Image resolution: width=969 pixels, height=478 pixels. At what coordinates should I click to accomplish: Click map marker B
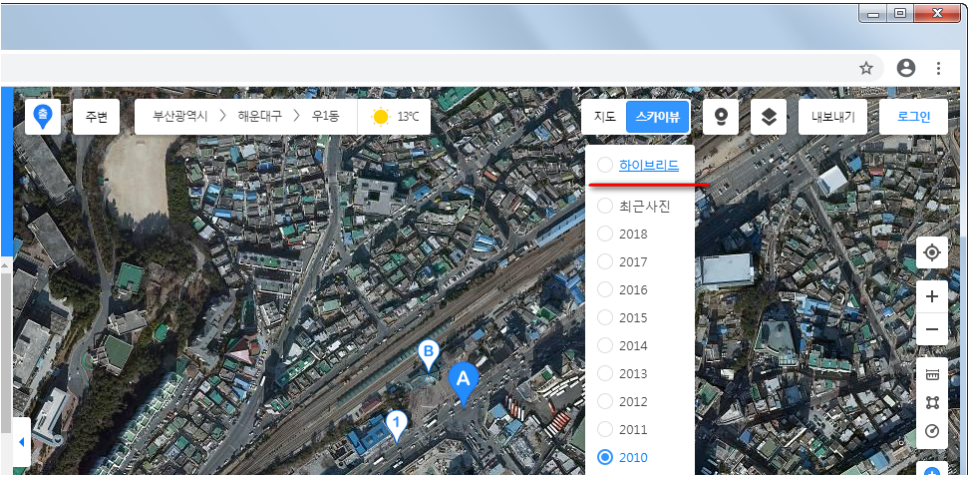pyautogui.click(x=428, y=356)
